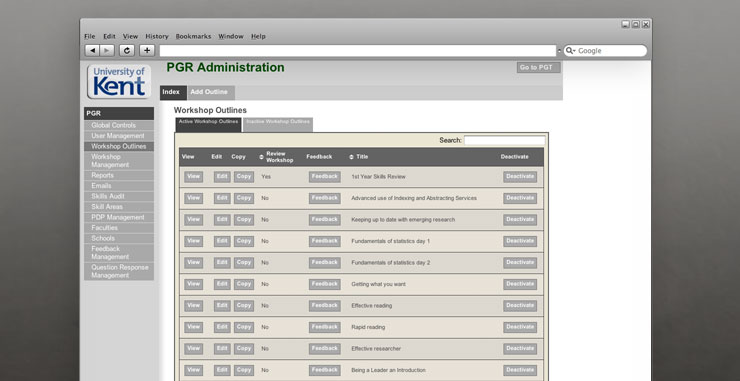Open Emails in the sidebar
Screen dimensions: 740x381
(119, 186)
